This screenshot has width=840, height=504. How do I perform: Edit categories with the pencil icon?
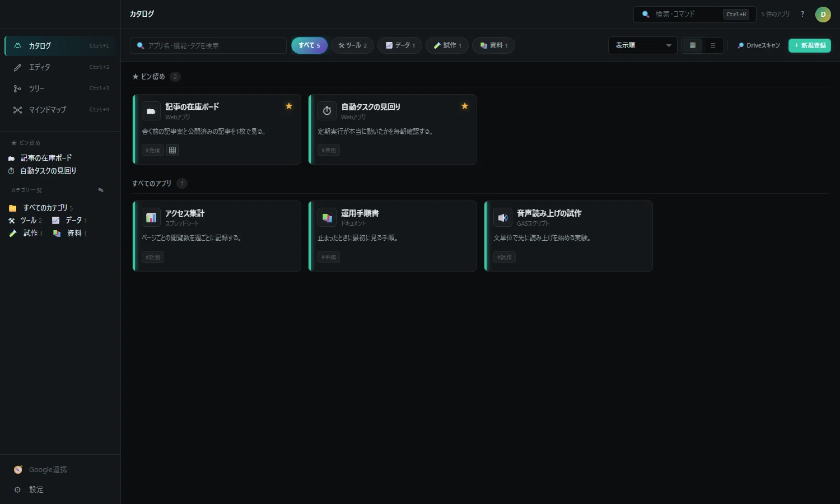click(x=101, y=190)
